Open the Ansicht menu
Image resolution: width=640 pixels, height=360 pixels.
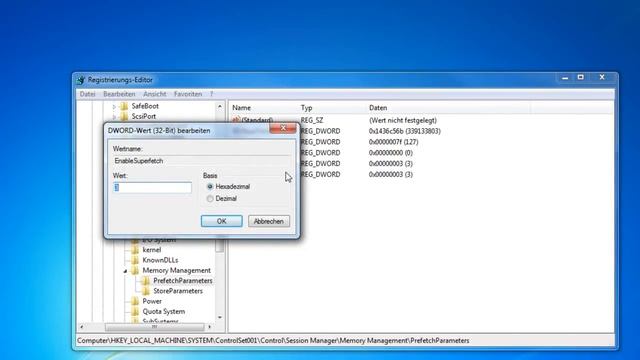[x=154, y=94]
